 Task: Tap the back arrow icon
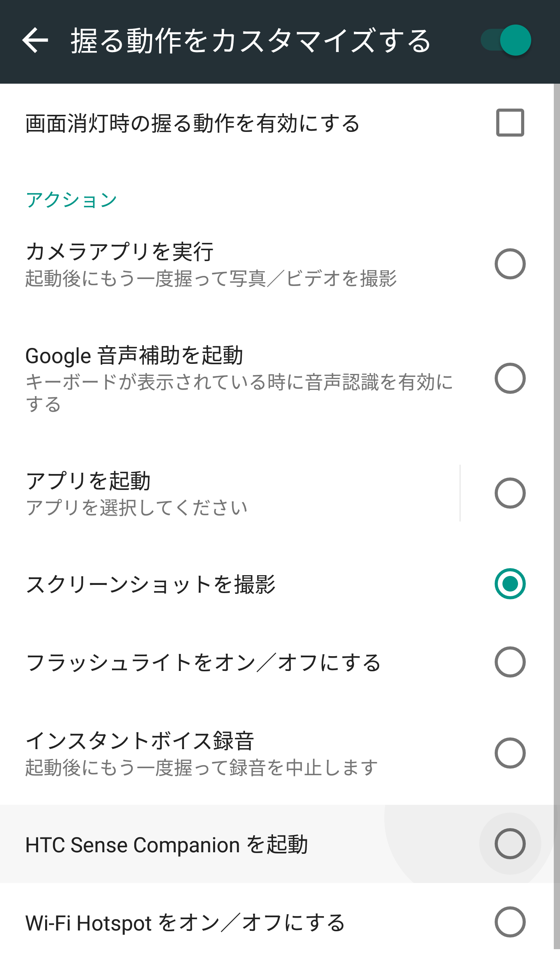coord(35,40)
